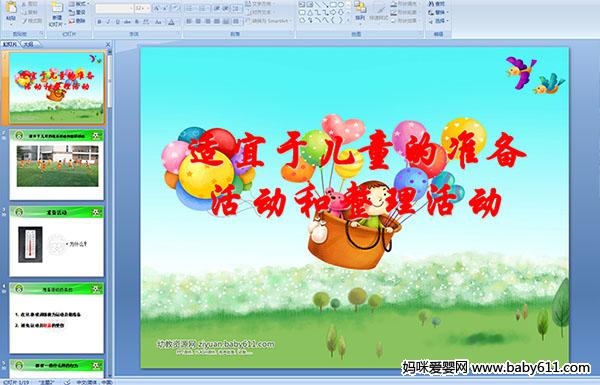Viewport: 600px width, 385px height.
Task: Select the rectangle shape in shapes gallery
Action: click(333, 5)
